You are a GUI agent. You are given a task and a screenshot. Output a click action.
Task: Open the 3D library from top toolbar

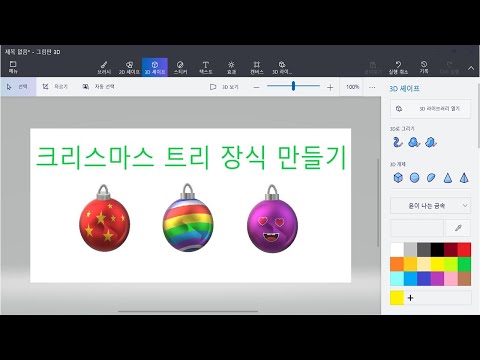(x=282, y=67)
